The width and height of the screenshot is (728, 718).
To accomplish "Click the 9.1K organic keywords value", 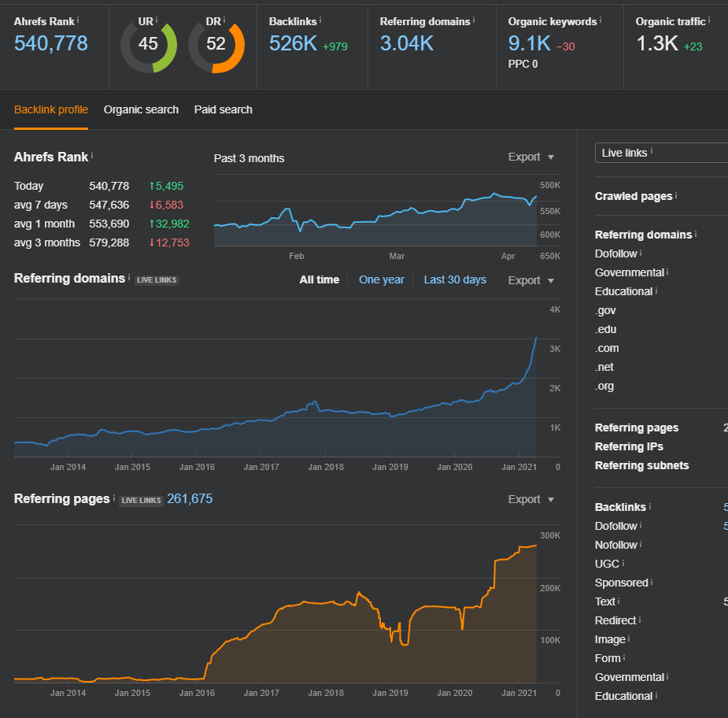I will click(530, 43).
